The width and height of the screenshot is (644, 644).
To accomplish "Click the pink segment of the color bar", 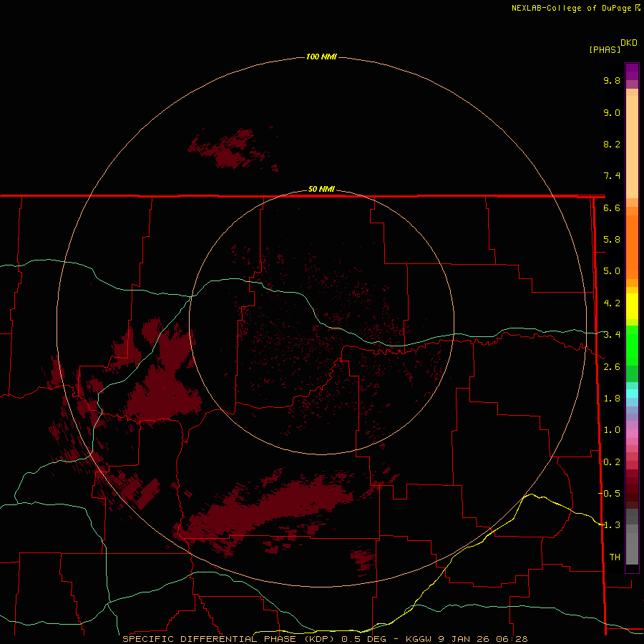I will click(632, 434).
